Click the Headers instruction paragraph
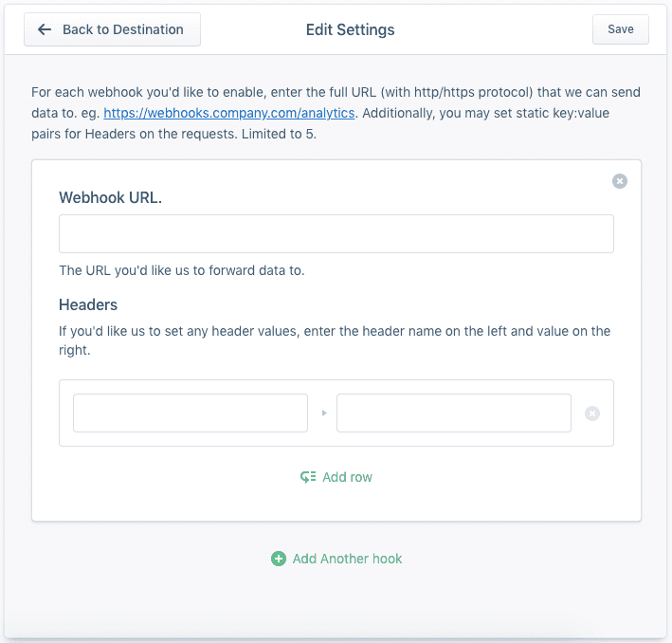Screen dimensions: 672x643 coord(335,340)
